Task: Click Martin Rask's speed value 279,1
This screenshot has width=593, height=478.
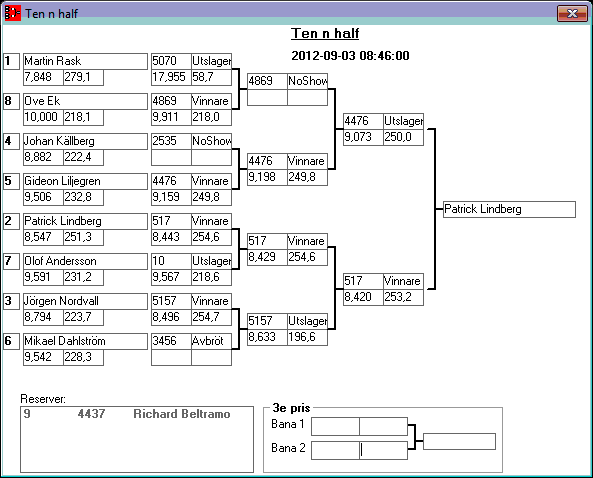Action: 83,78
